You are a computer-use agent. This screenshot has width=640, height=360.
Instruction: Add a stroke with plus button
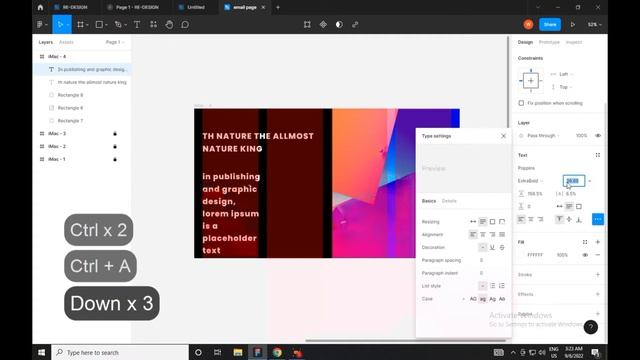point(598,275)
